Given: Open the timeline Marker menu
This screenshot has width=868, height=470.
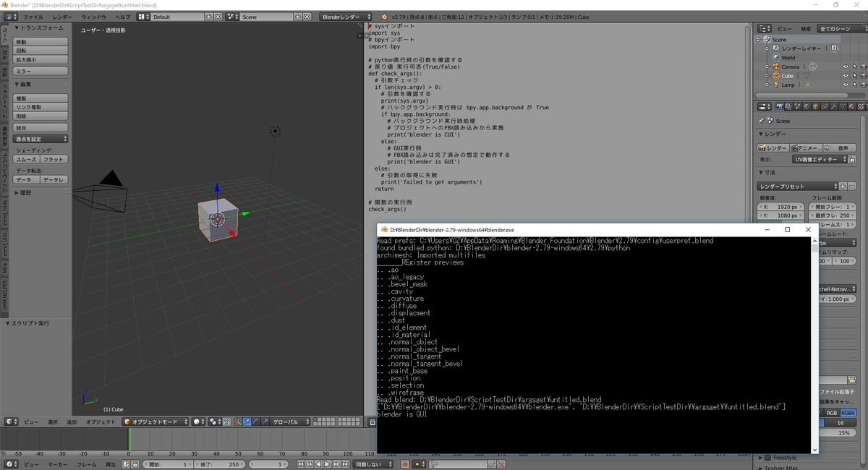Looking at the screenshot, I should 59,464.
